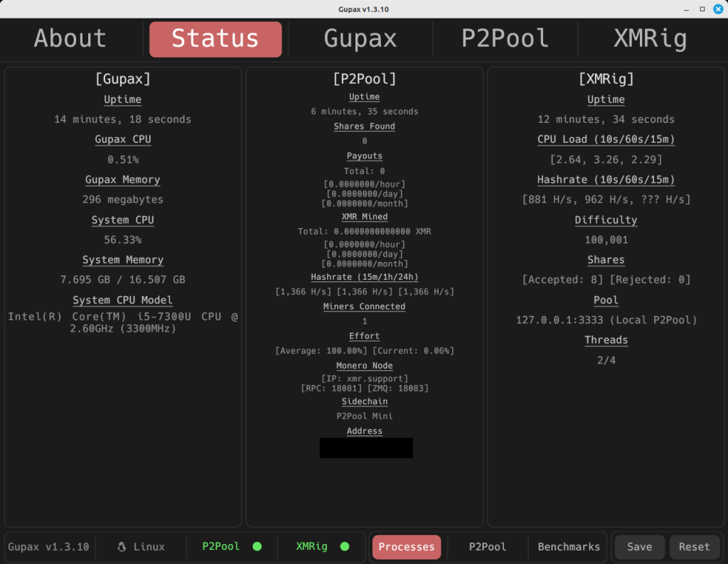The width and height of the screenshot is (728, 564).
Task: Select the Status tab
Action: (x=215, y=39)
